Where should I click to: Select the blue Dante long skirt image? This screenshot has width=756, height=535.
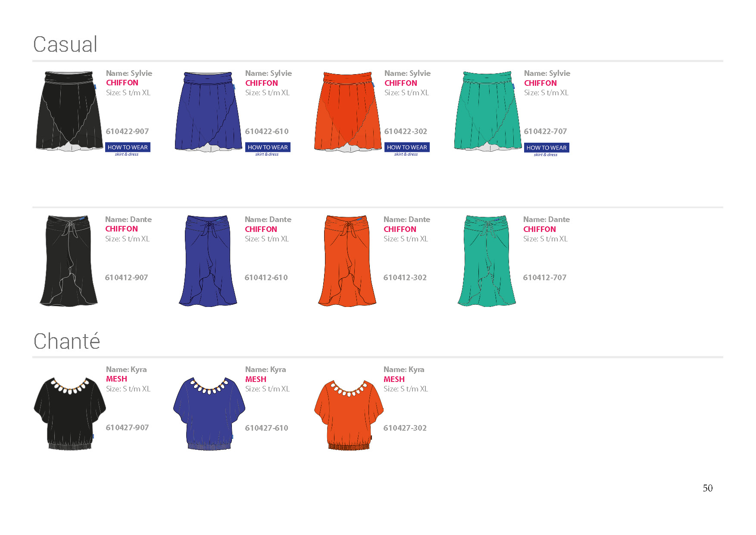pyautogui.click(x=208, y=261)
